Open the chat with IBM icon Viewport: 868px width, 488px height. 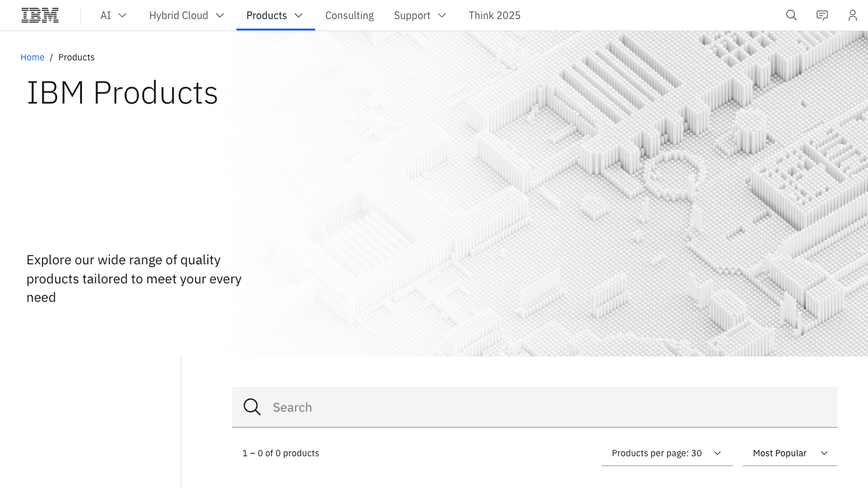tap(822, 15)
